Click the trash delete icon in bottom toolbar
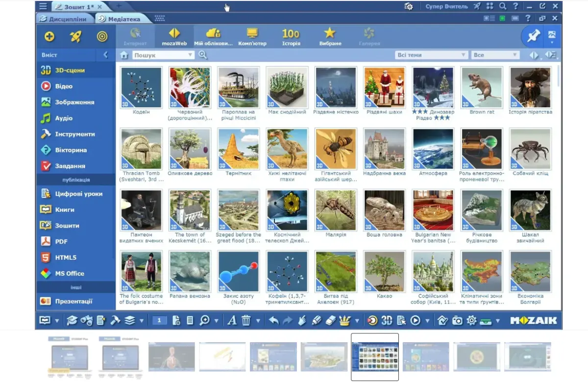 [x=246, y=320]
